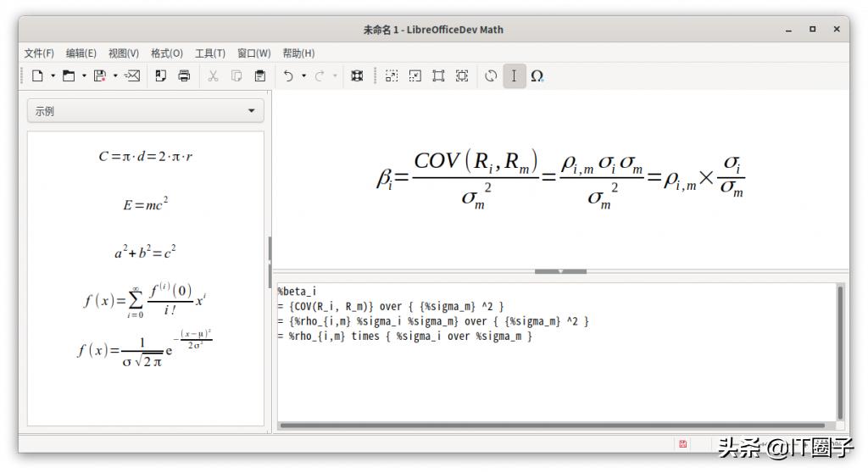Attach the document to email with envelope icon
This screenshot has width=868, height=473.
(131, 76)
